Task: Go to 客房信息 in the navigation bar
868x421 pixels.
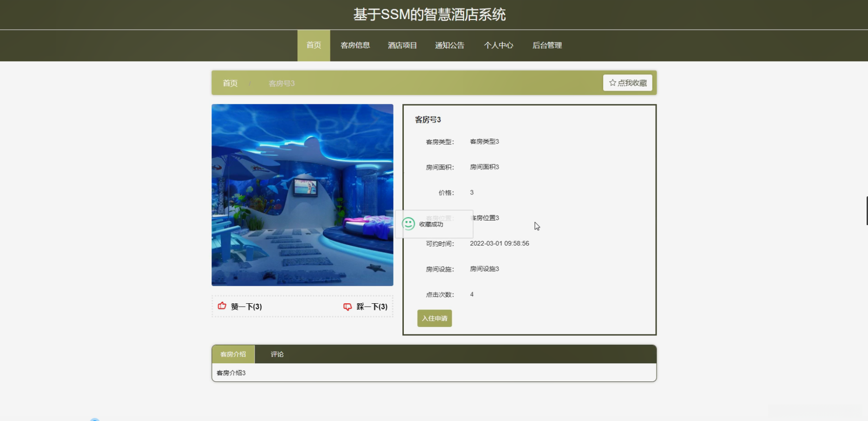Action: 355,46
